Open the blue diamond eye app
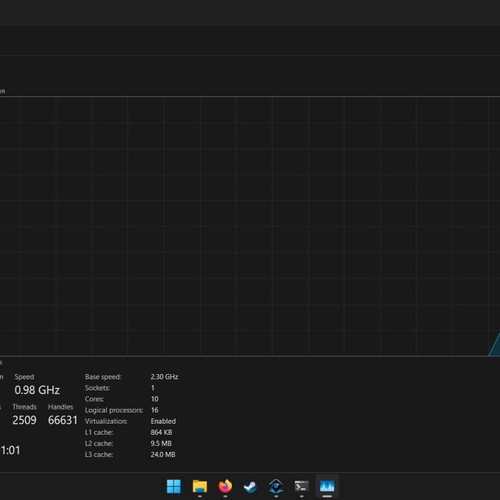The image size is (500, 500). pos(276,487)
